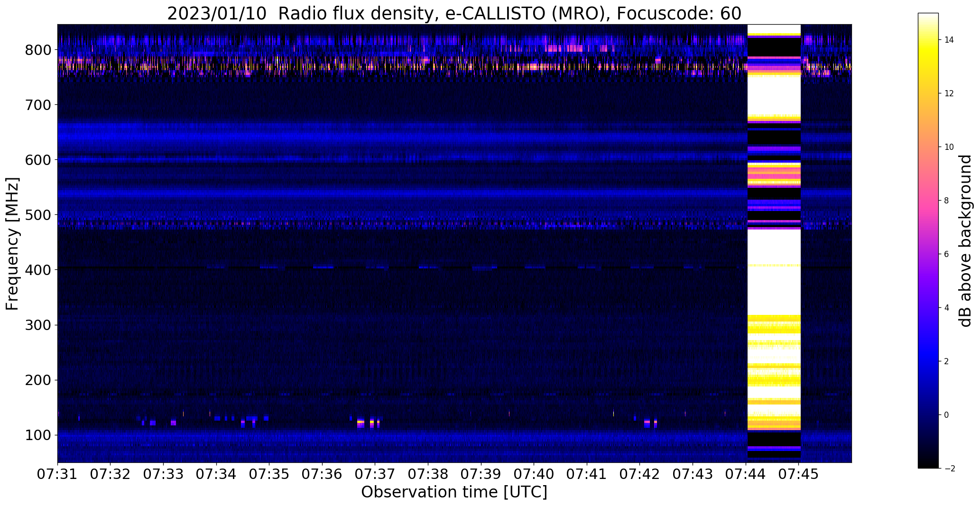This screenshot has width=980, height=506.
Task: Click the 07:45 time tick label
Action: click(x=799, y=474)
